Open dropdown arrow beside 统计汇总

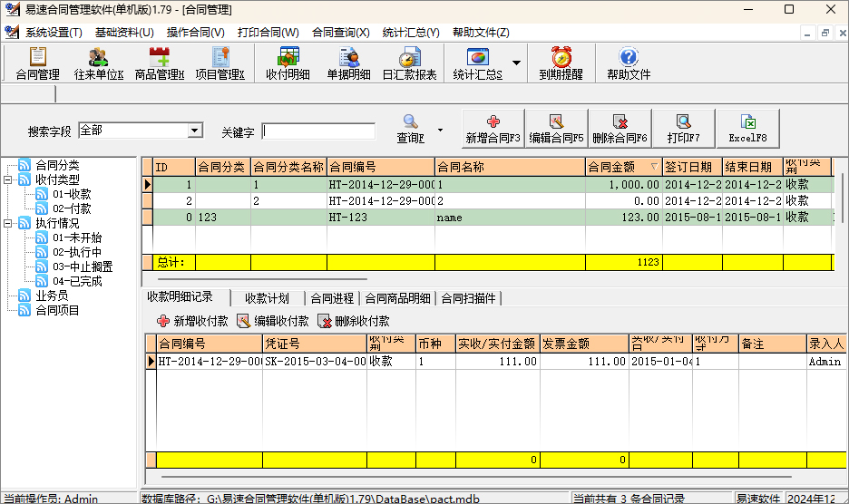[516, 63]
